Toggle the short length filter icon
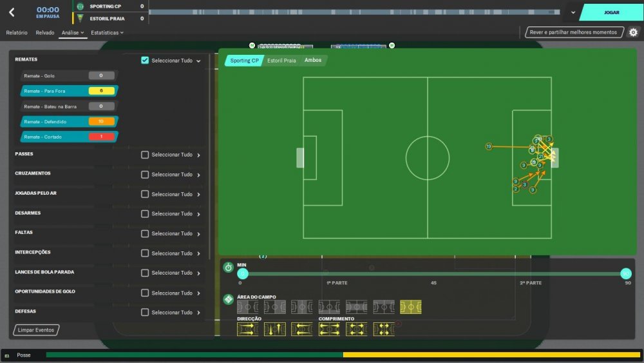 (x=384, y=329)
